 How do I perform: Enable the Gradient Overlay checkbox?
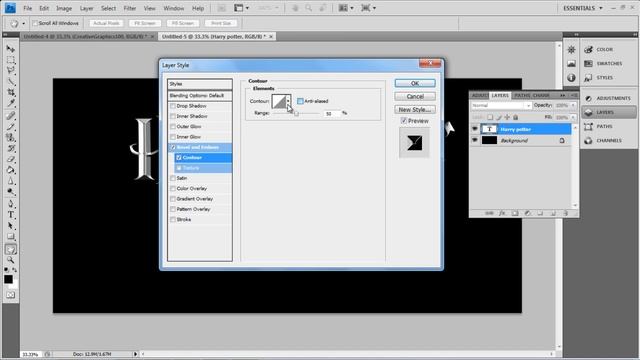click(173, 199)
